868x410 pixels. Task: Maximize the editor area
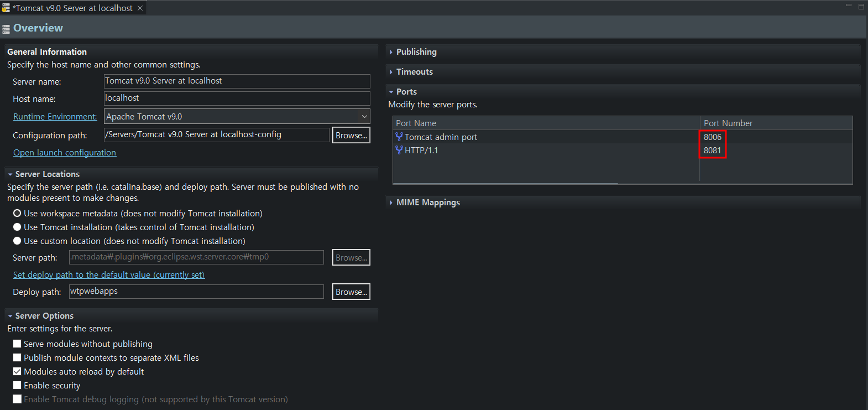pyautogui.click(x=861, y=6)
